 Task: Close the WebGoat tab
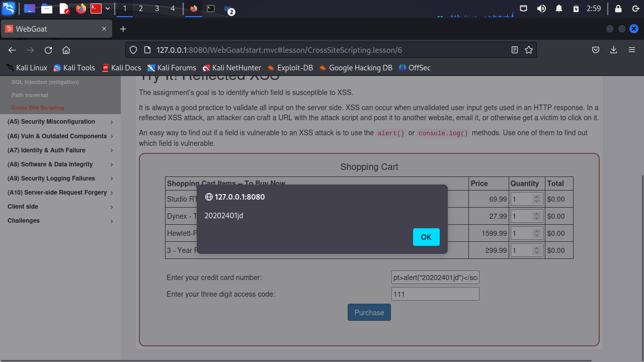(x=104, y=29)
